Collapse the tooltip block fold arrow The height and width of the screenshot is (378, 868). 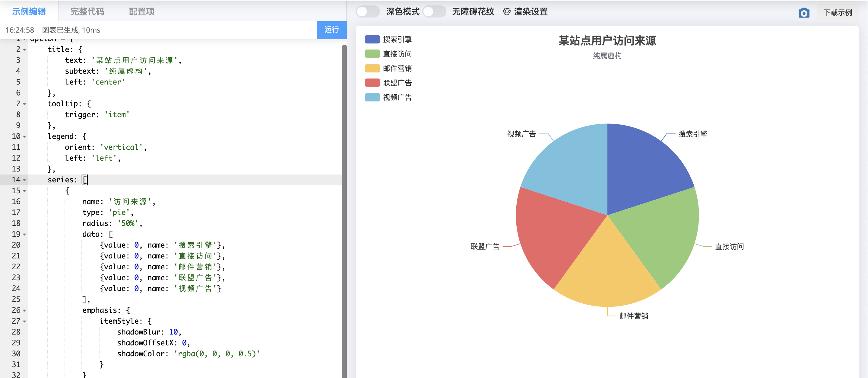tap(25, 104)
